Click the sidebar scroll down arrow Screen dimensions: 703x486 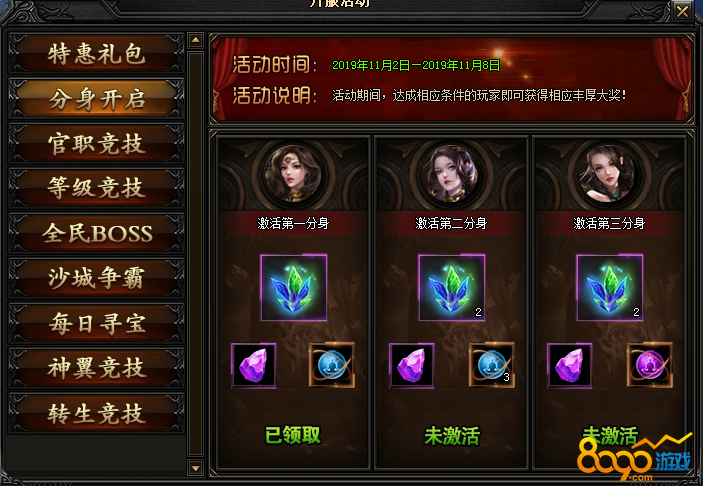coord(195,469)
